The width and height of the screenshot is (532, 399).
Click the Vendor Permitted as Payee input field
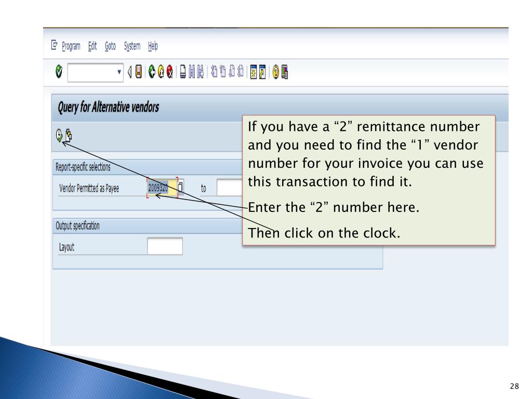coord(162,188)
